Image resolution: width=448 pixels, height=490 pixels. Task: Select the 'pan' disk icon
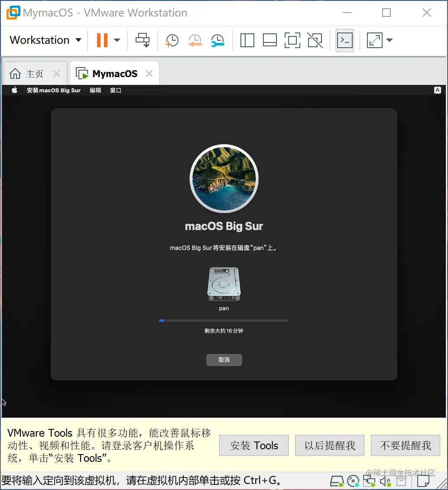click(x=224, y=284)
